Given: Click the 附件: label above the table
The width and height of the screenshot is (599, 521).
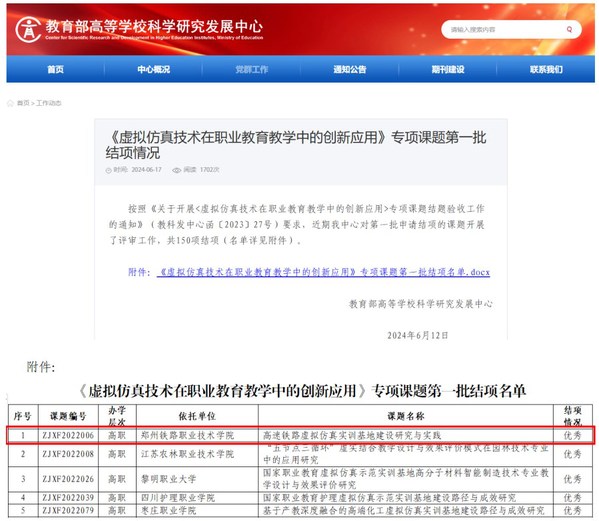Looking at the screenshot, I should [x=41, y=367].
